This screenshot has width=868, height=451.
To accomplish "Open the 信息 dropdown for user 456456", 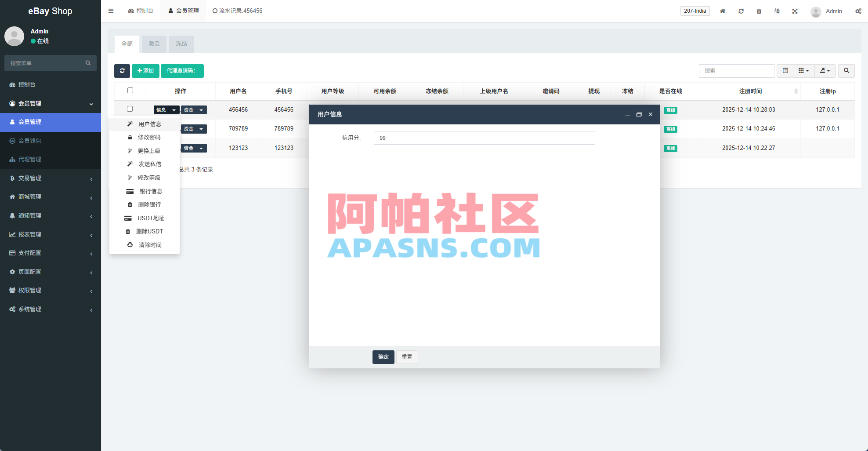I will pyautogui.click(x=166, y=110).
